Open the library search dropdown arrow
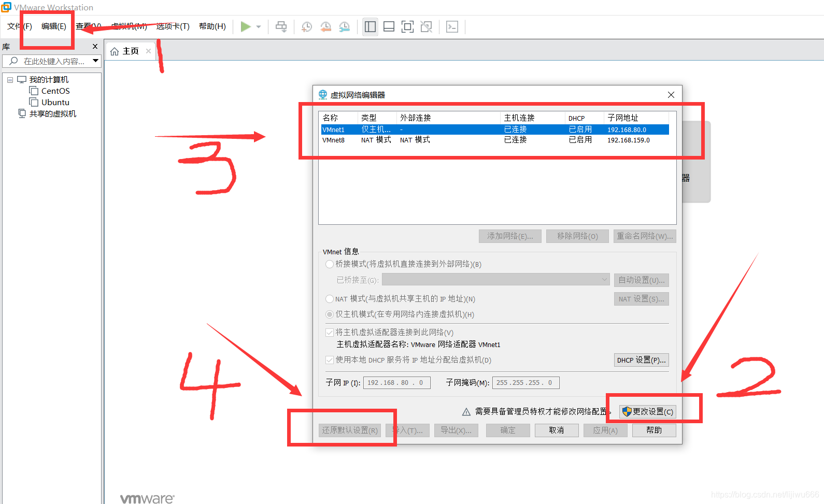This screenshot has height=504, width=824. pos(96,61)
